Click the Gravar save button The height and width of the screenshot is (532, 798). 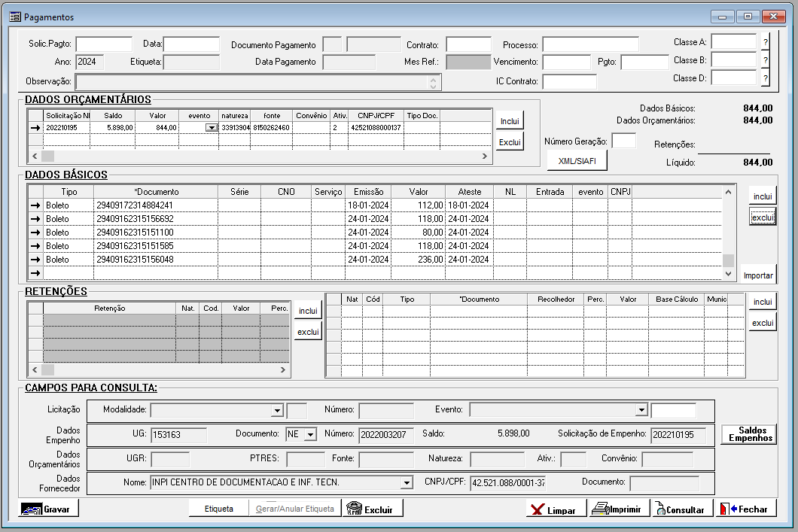pyautogui.click(x=49, y=509)
